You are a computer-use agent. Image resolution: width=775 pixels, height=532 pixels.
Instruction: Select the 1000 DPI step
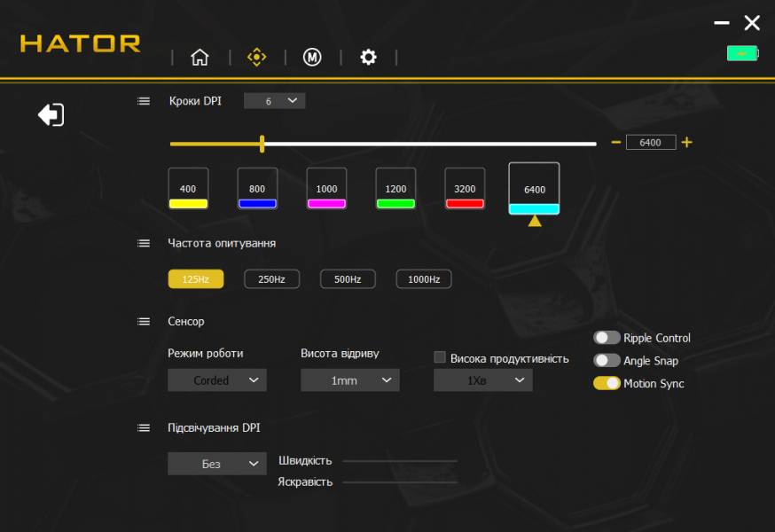[x=326, y=188]
